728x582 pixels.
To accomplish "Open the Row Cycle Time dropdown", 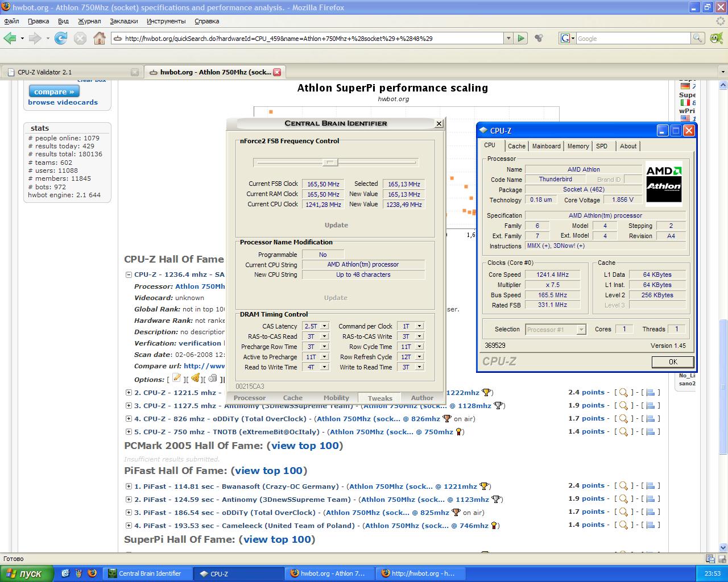I will tap(419, 347).
